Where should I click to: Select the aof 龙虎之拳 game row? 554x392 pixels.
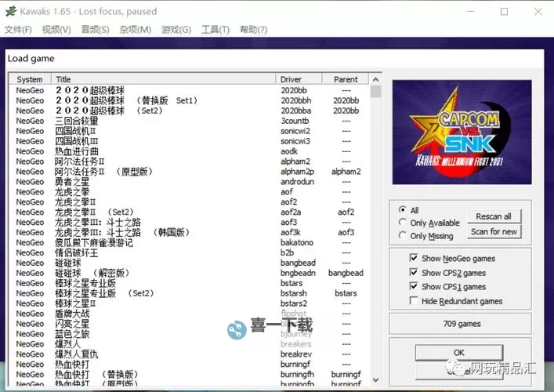tap(190, 192)
